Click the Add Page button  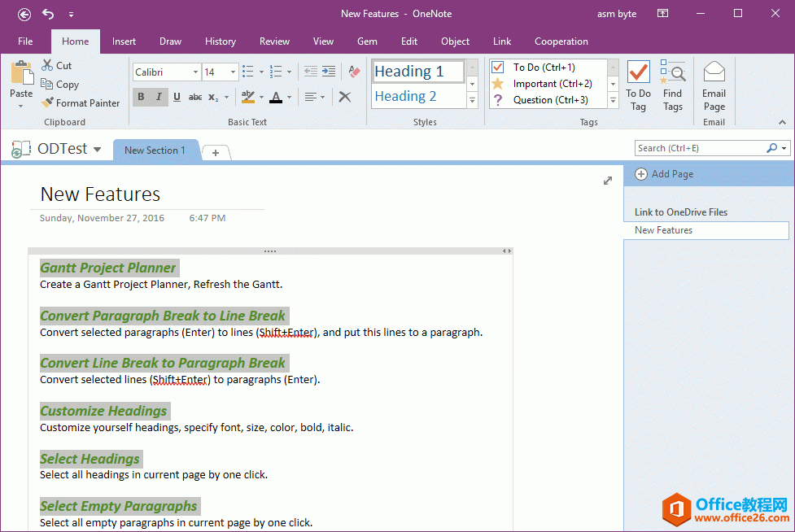click(x=666, y=173)
